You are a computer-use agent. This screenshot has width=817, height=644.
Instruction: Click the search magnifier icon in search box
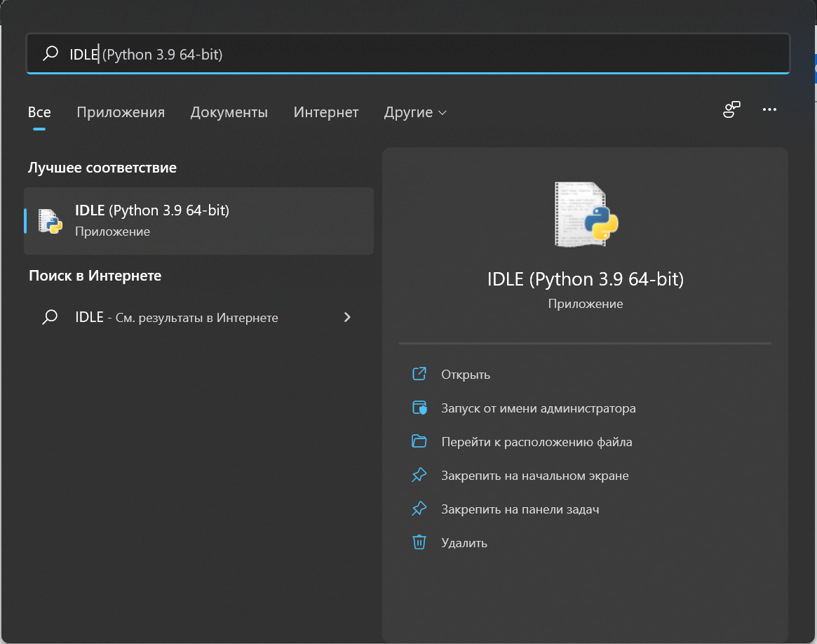tap(50, 54)
